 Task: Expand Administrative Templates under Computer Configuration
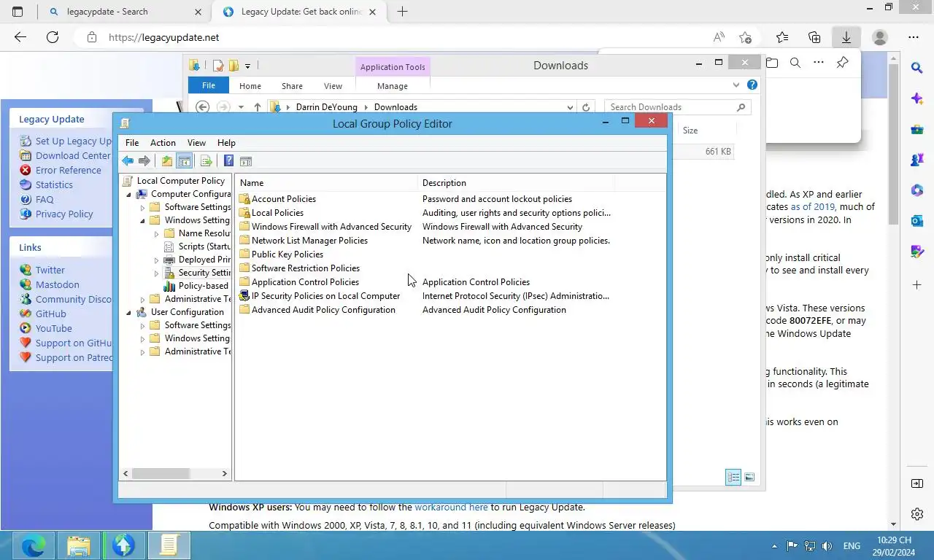tap(143, 299)
